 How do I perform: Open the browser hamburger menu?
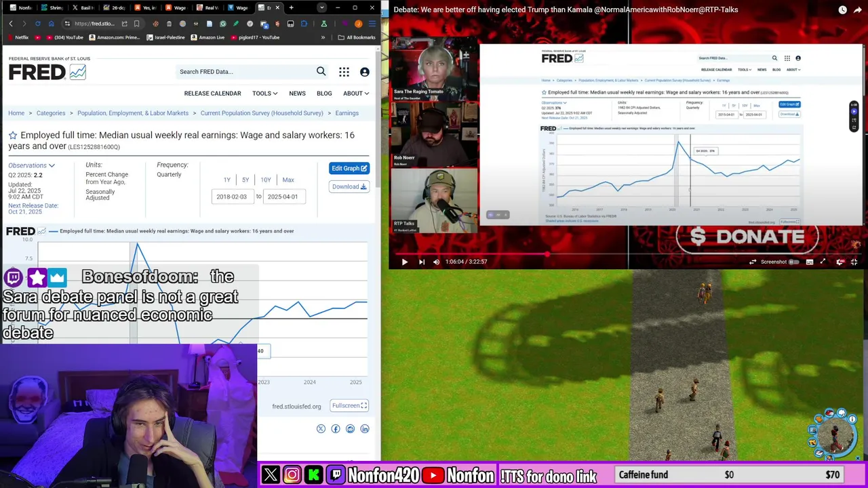tap(372, 24)
